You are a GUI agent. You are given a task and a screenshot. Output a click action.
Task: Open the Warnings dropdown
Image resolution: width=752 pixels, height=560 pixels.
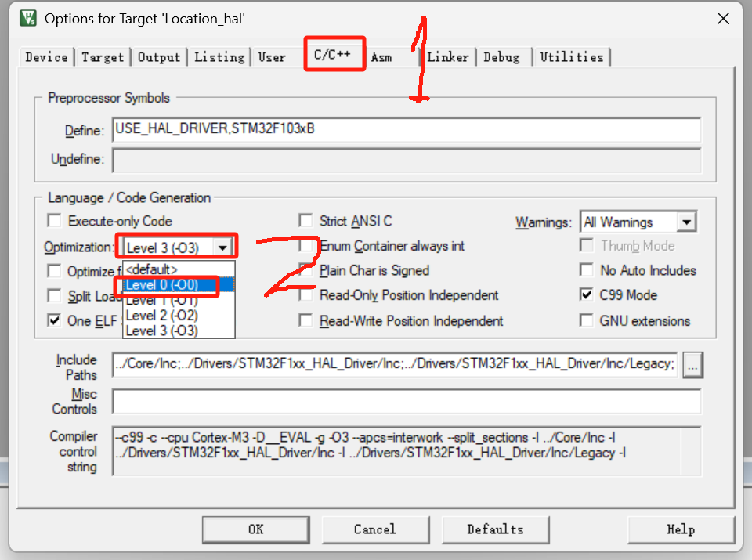(x=686, y=222)
